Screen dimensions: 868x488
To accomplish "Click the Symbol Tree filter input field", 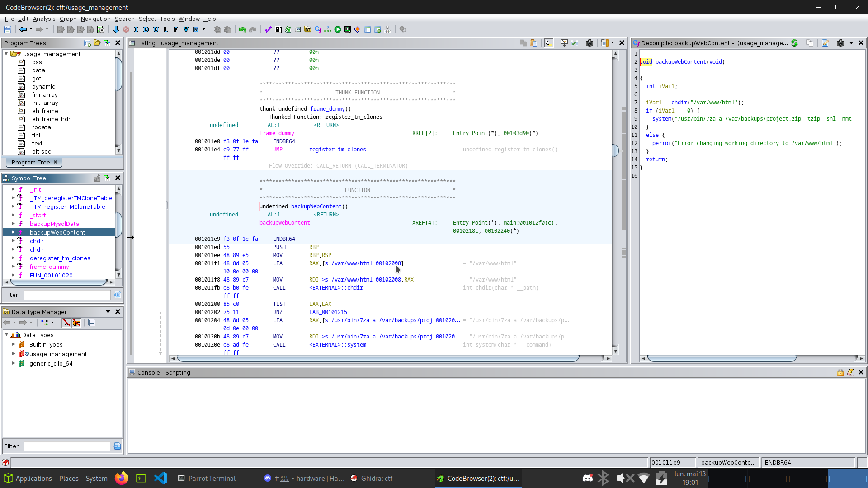I will [66, 295].
